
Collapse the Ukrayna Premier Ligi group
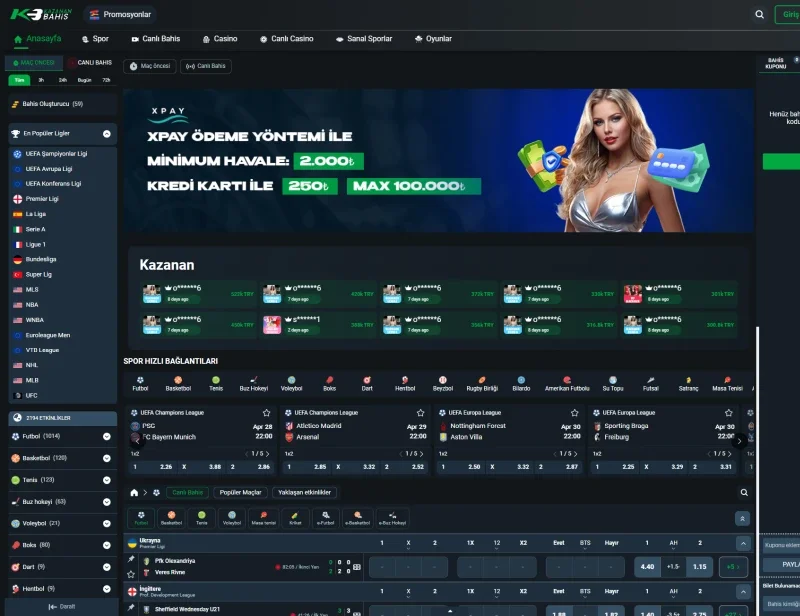tap(743, 543)
